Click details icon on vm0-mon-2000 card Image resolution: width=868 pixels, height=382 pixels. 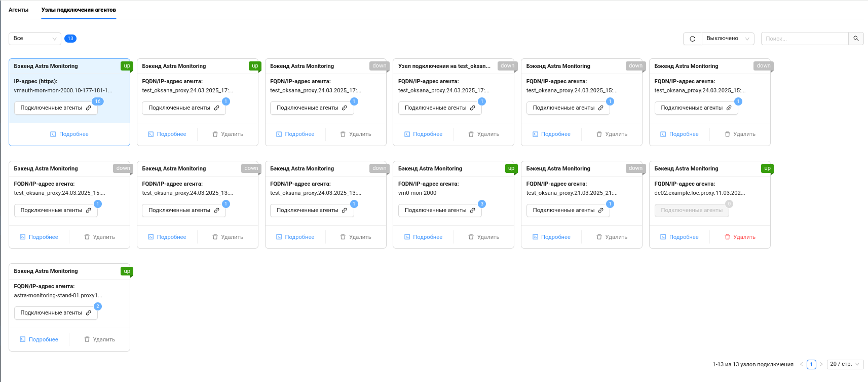407,237
